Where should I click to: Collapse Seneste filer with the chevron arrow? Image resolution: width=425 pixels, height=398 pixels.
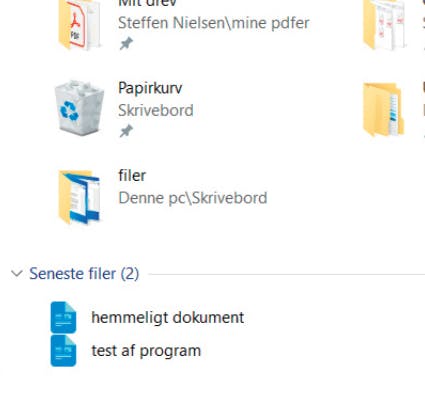pos(17,274)
